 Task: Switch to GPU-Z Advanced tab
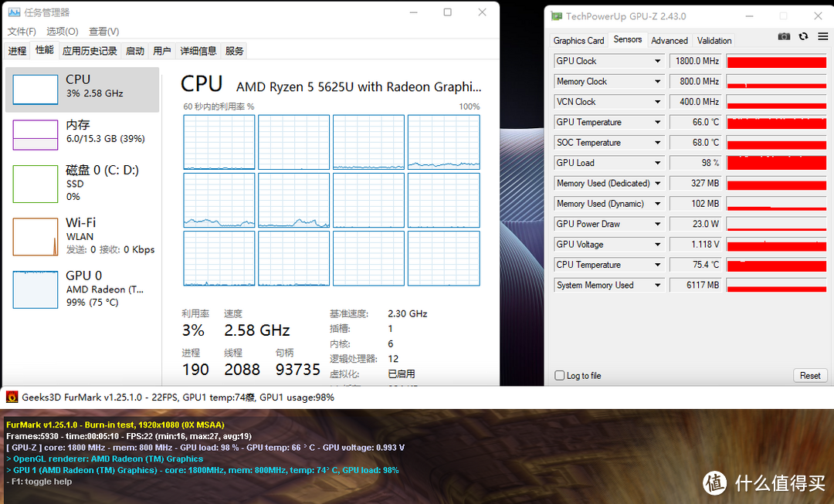click(670, 40)
